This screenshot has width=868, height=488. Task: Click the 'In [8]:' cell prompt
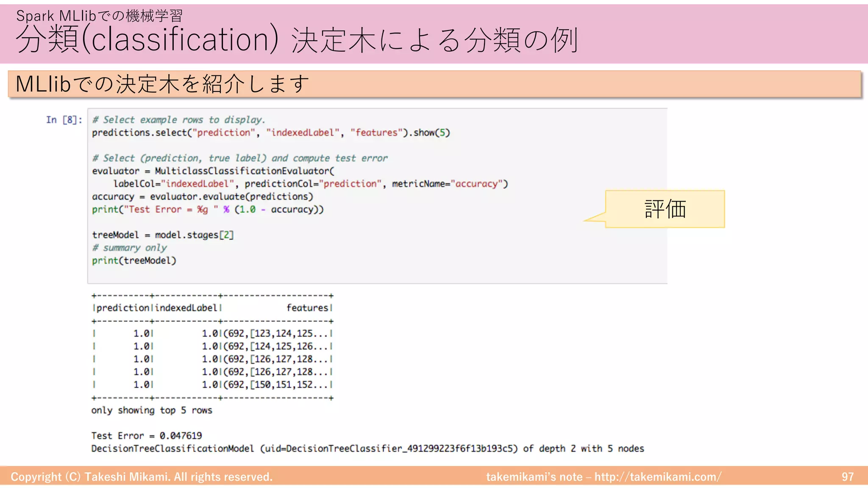(x=64, y=120)
